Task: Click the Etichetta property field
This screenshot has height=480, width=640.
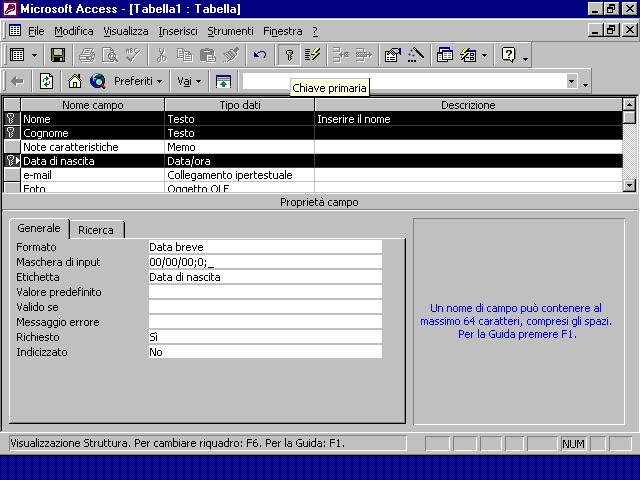Action: click(x=265, y=277)
